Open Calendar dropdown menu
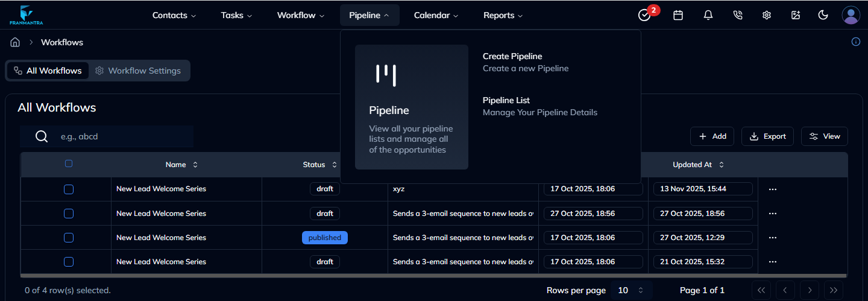The image size is (868, 301). pyautogui.click(x=436, y=15)
